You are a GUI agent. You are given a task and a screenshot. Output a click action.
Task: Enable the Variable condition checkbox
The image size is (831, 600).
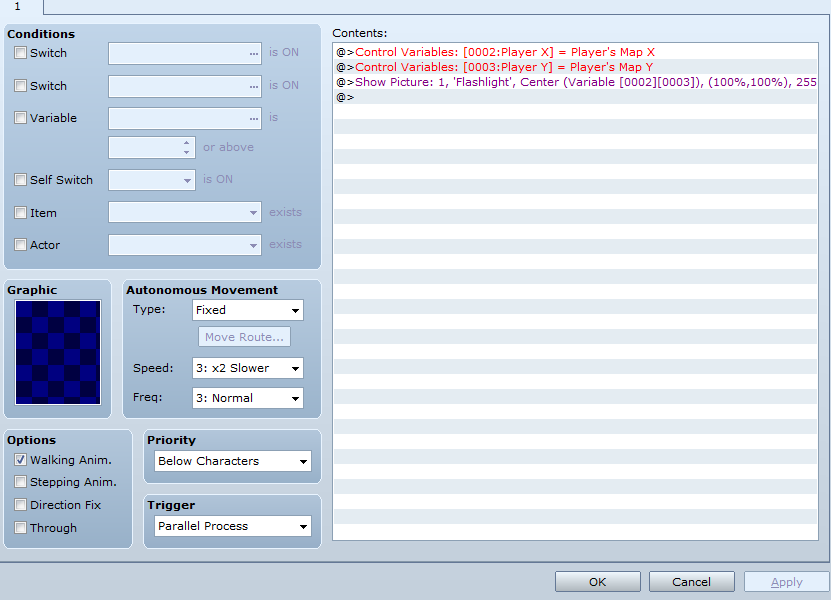pos(21,118)
